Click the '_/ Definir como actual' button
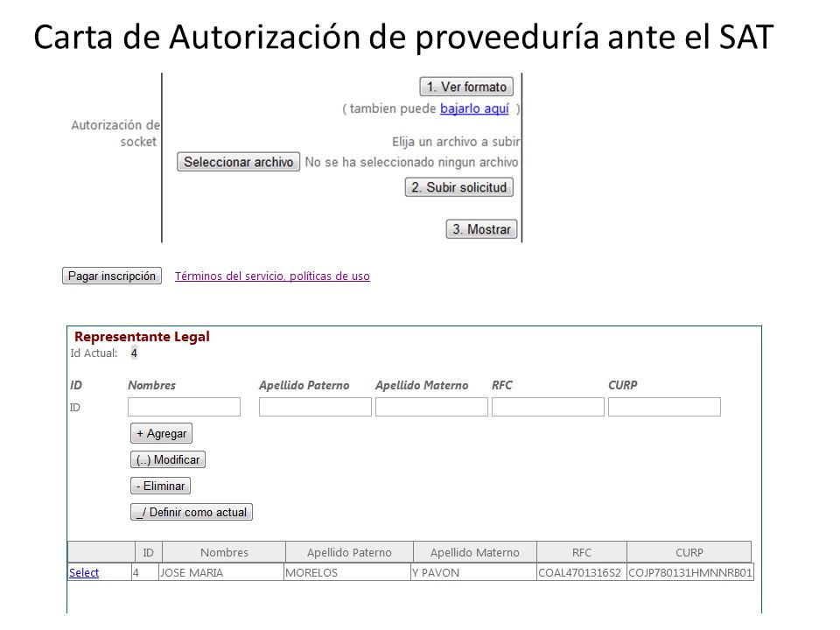The height and width of the screenshot is (630, 840). pyautogui.click(x=192, y=512)
